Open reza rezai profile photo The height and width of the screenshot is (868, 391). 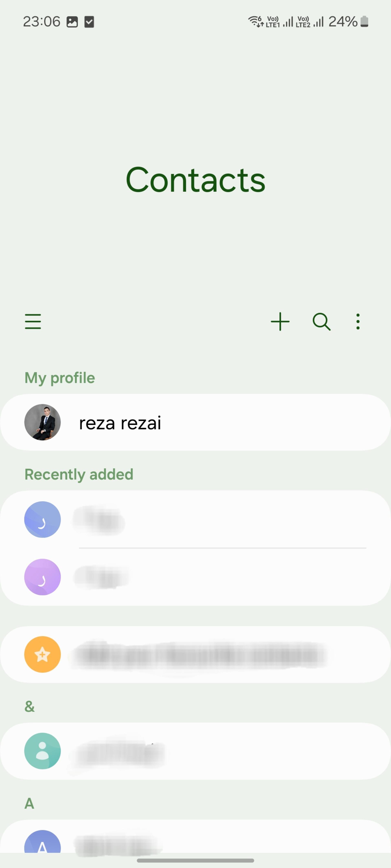[43, 422]
